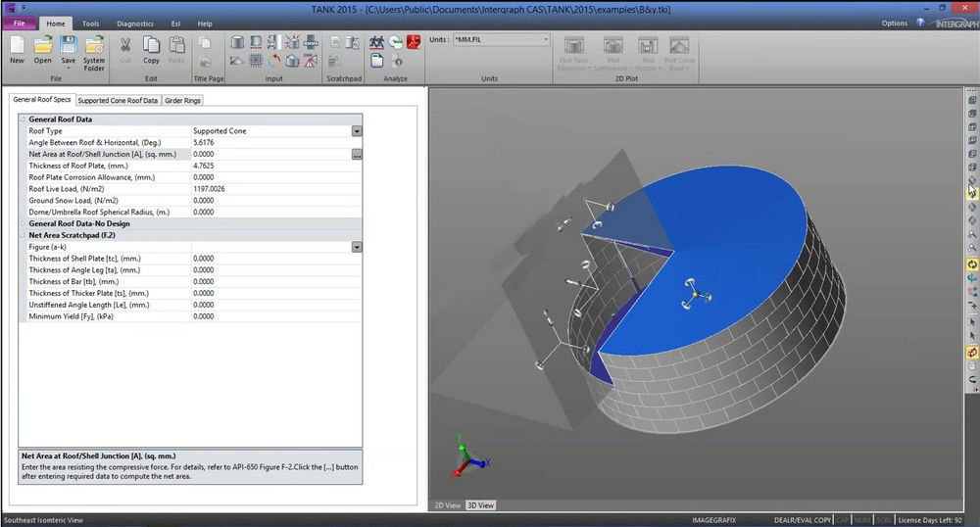Image resolution: width=980 pixels, height=527 pixels.
Task: Open the Esl ribbon tab
Action: [x=175, y=24]
